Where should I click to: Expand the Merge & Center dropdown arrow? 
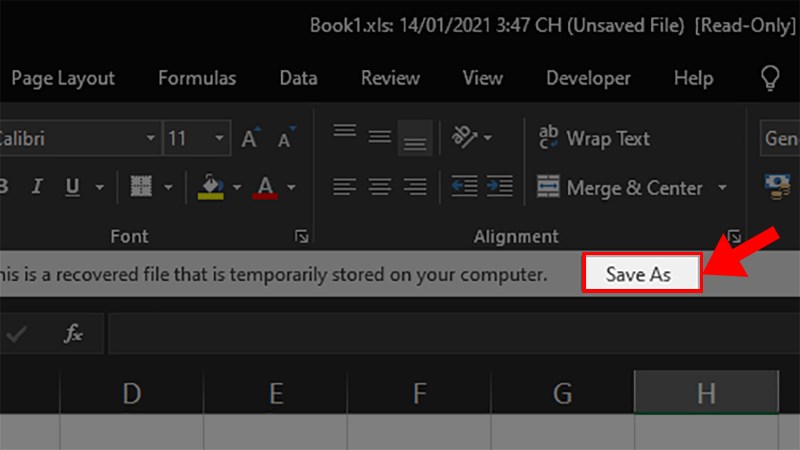(x=723, y=188)
